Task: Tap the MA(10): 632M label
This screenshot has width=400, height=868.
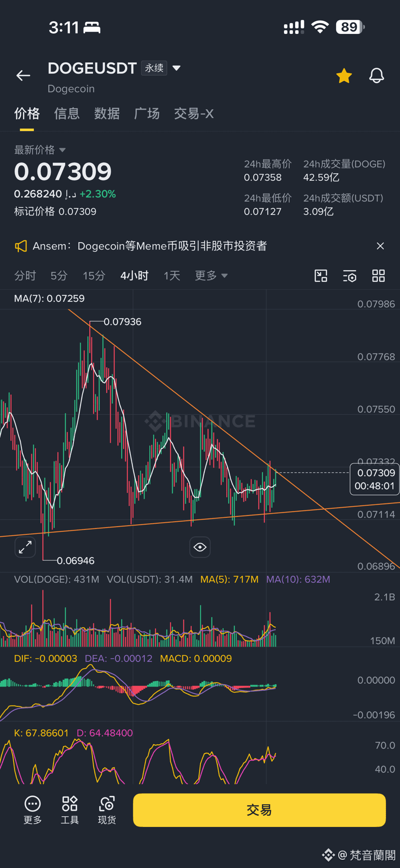Action: [x=298, y=579]
